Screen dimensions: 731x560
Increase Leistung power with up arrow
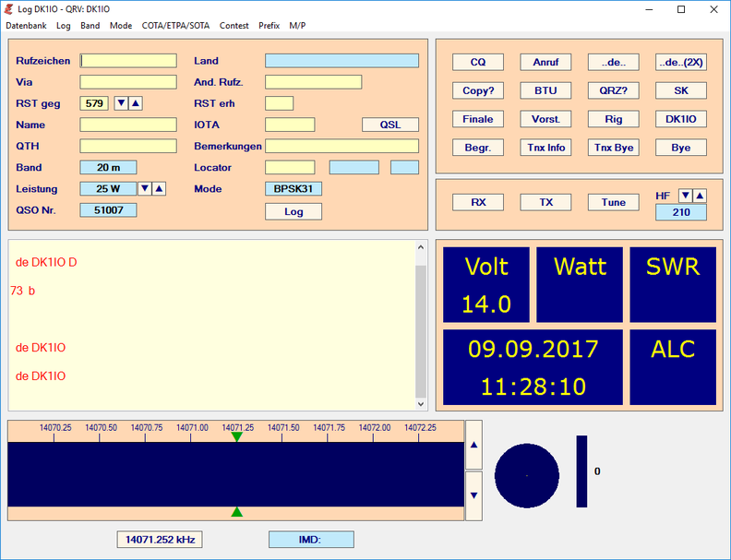(x=159, y=189)
